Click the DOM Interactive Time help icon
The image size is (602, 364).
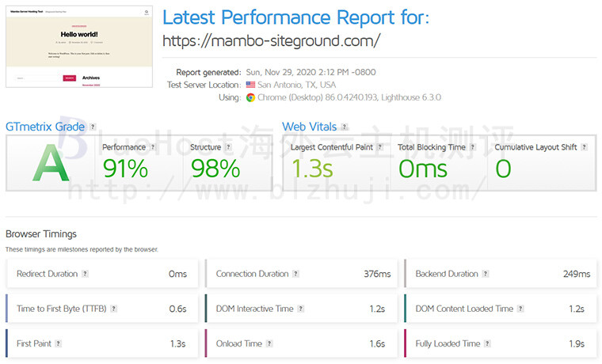301,309
